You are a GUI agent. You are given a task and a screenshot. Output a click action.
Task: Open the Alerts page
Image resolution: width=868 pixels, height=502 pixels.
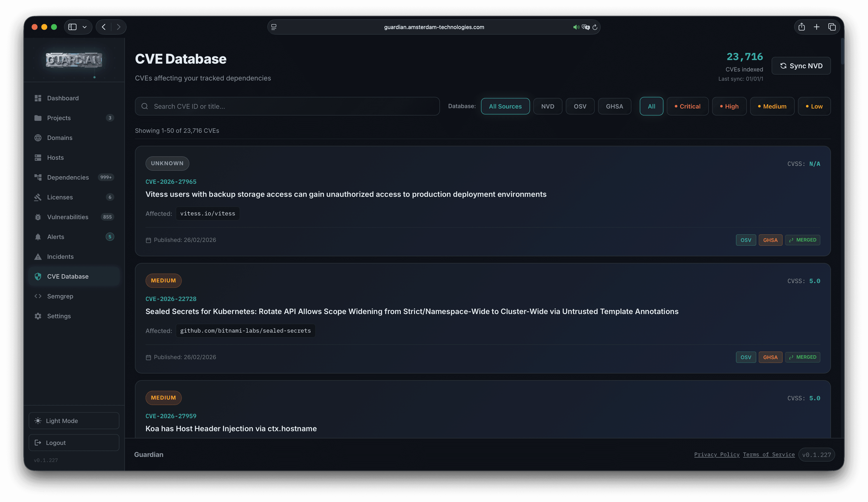coord(74,237)
